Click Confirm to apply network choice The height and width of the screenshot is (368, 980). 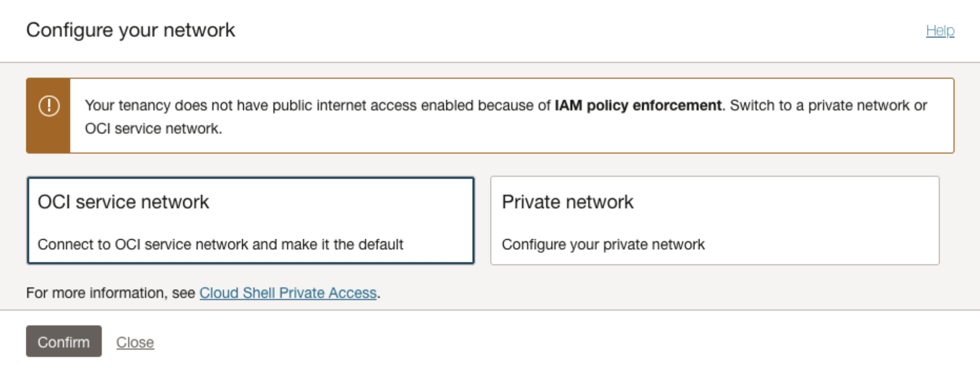point(64,342)
